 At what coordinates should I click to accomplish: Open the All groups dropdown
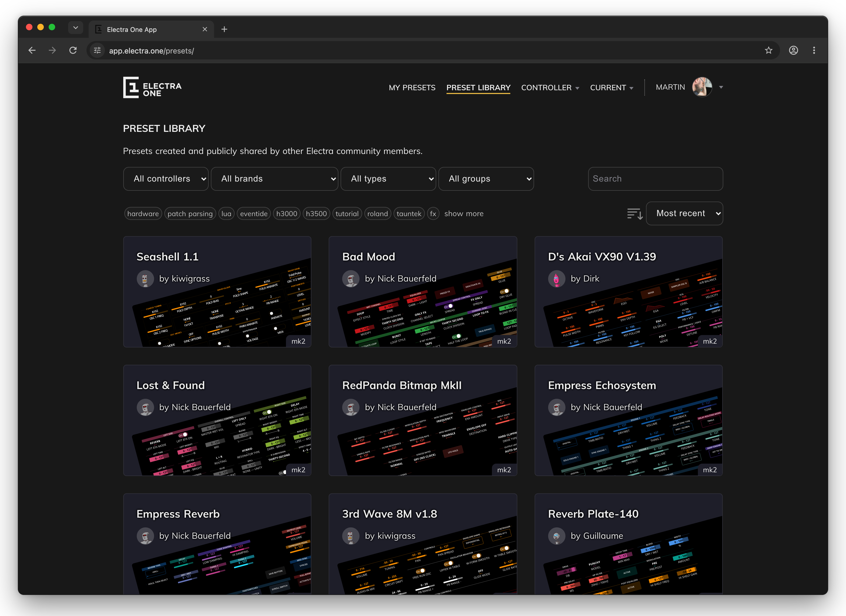click(x=486, y=179)
